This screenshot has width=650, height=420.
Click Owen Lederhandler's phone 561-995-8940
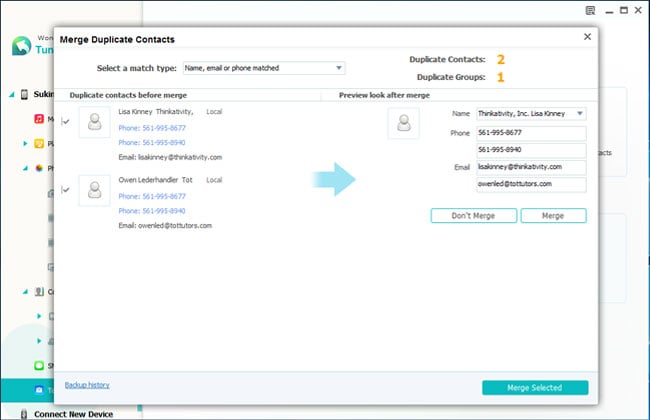pos(152,211)
